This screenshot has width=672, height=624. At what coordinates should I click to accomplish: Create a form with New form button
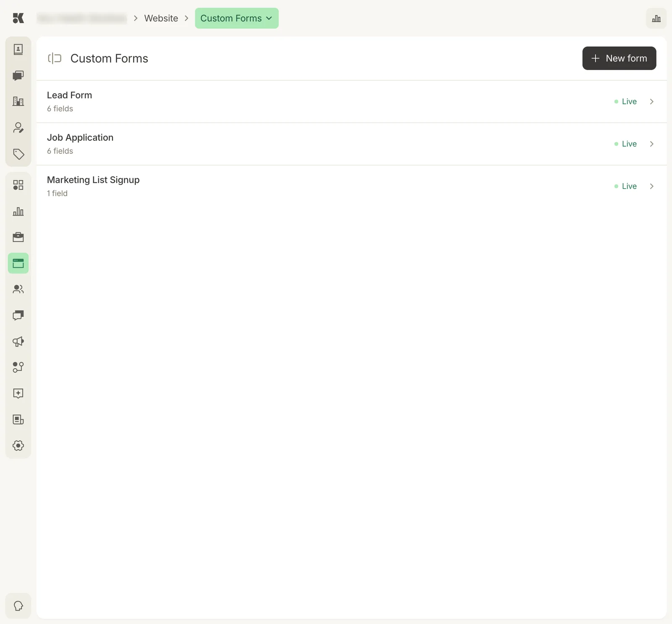[x=619, y=58]
